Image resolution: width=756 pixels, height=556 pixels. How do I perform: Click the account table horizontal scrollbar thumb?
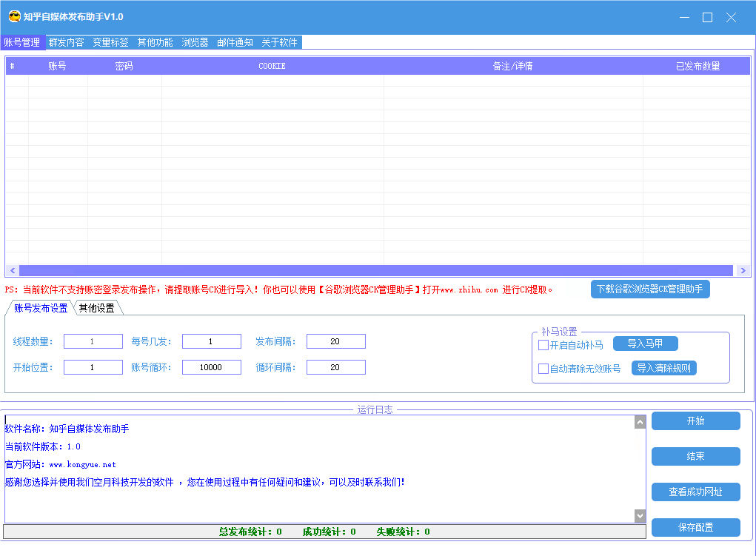(x=376, y=270)
